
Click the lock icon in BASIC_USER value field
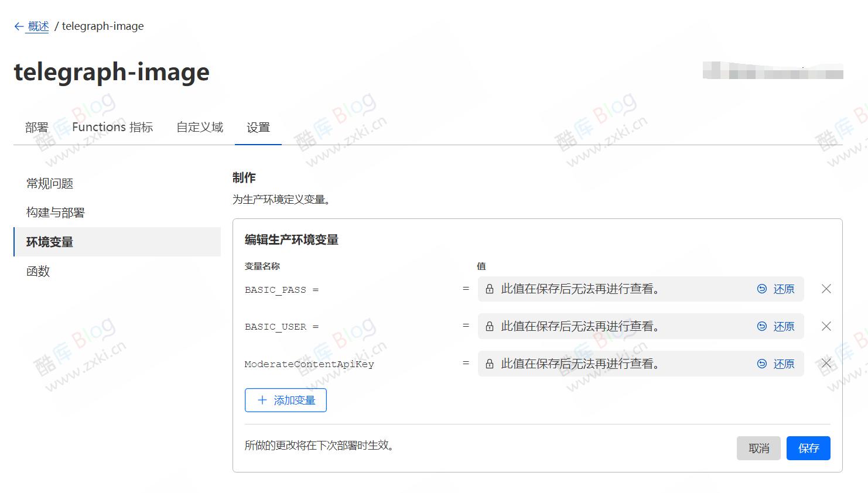click(490, 326)
